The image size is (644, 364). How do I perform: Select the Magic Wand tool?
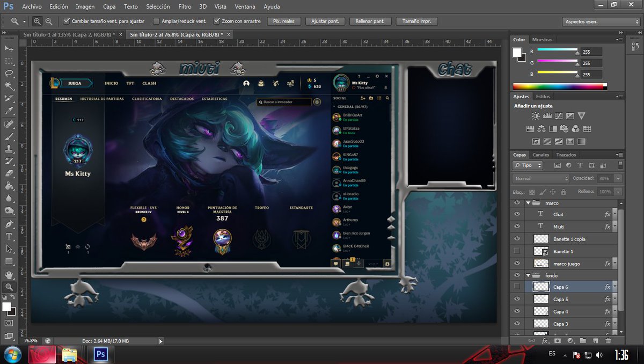9,86
